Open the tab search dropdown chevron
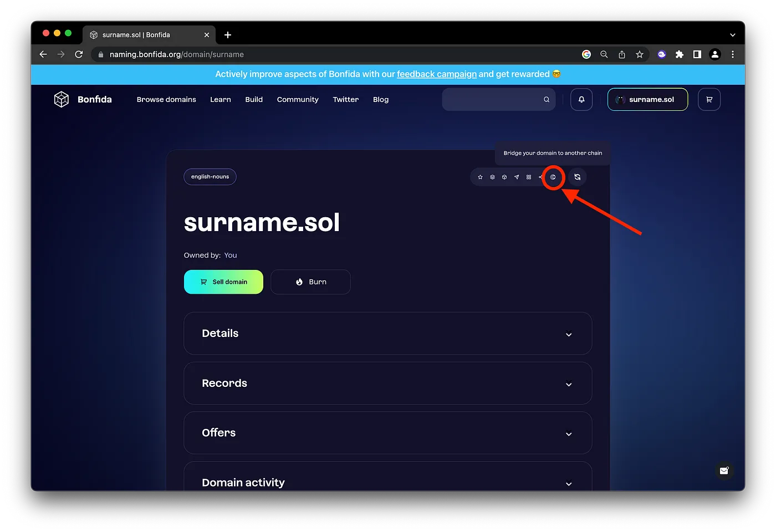Image resolution: width=776 pixels, height=532 pixels. [x=733, y=35]
